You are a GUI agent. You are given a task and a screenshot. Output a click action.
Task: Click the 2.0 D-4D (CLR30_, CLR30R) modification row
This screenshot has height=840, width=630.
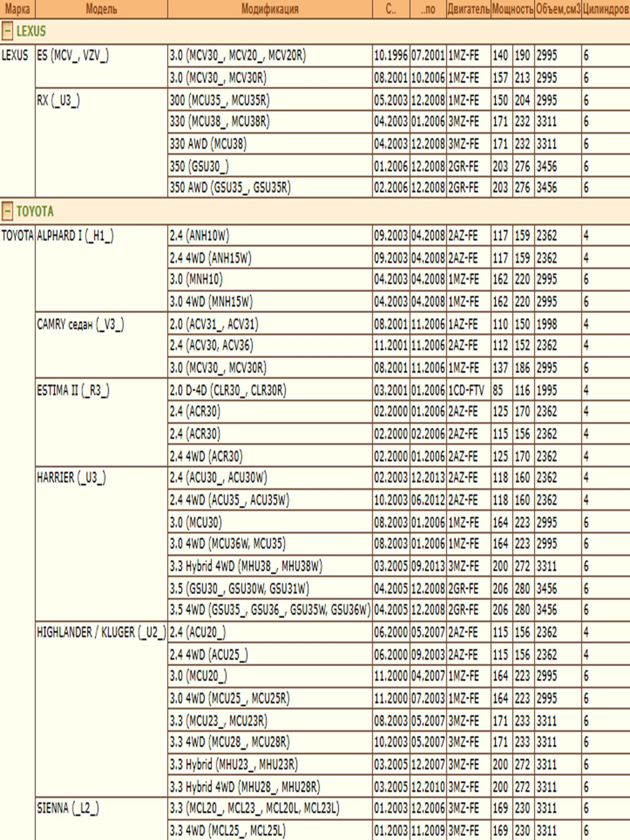pos(228,390)
